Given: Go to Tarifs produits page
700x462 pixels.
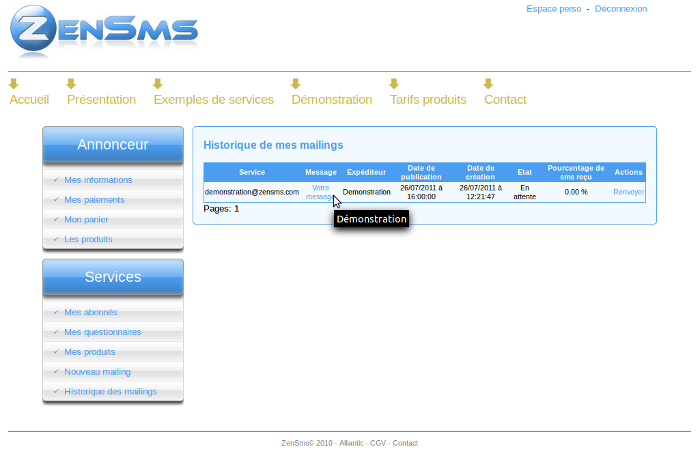Looking at the screenshot, I should 428,100.
